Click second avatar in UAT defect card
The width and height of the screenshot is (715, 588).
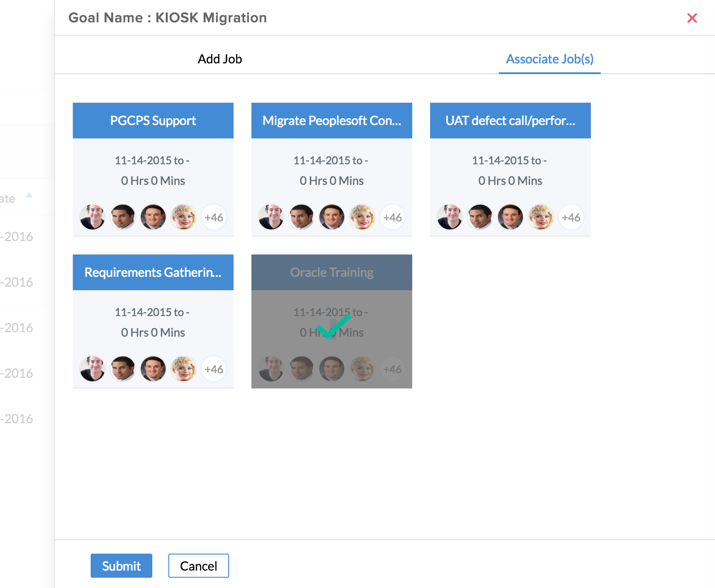click(x=480, y=217)
